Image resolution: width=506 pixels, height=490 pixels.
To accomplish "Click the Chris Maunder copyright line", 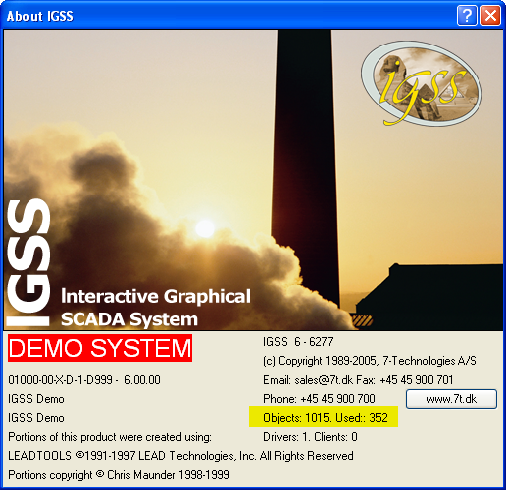I will pyautogui.click(x=119, y=475).
